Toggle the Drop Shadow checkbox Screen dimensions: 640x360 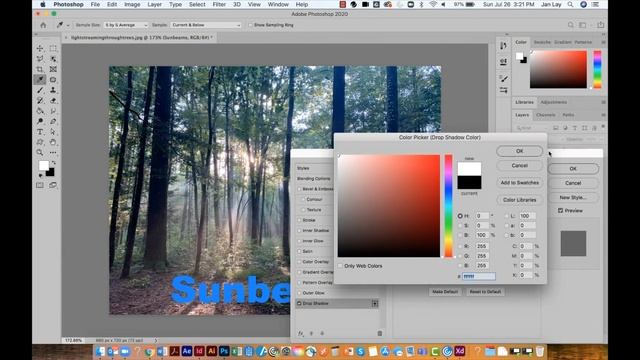[x=299, y=303]
